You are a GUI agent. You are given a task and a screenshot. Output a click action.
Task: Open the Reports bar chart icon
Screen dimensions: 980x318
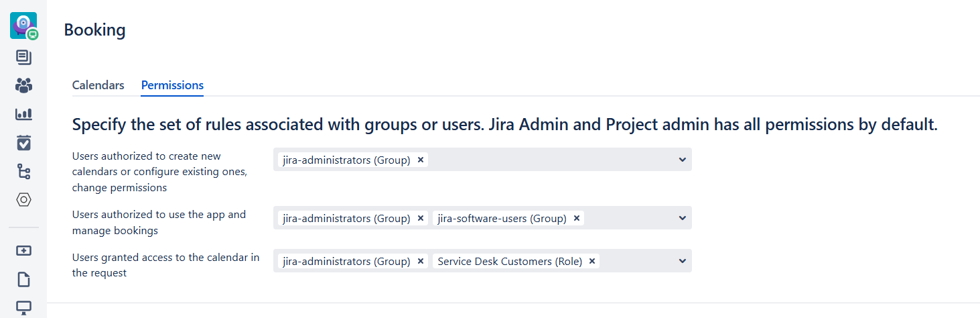(23, 114)
